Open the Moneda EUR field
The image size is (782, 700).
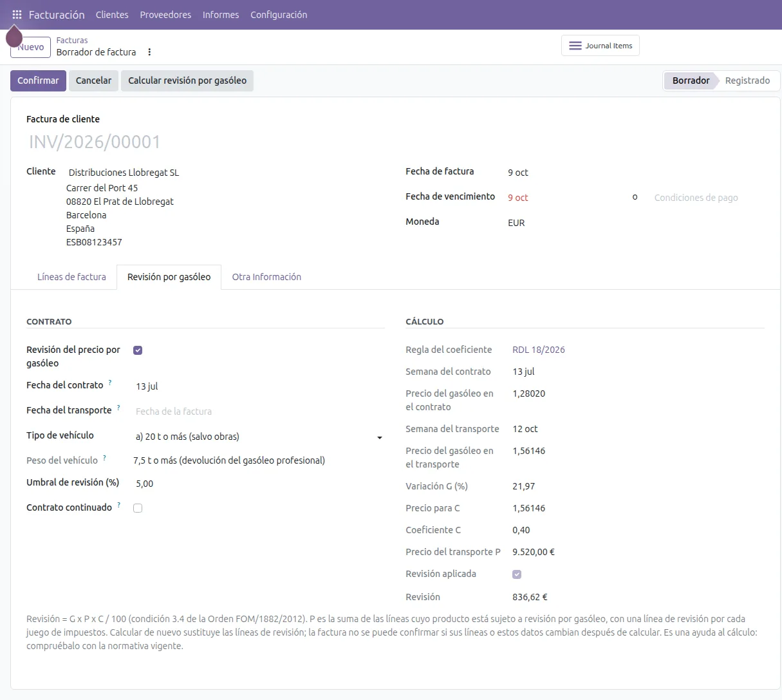(x=516, y=223)
